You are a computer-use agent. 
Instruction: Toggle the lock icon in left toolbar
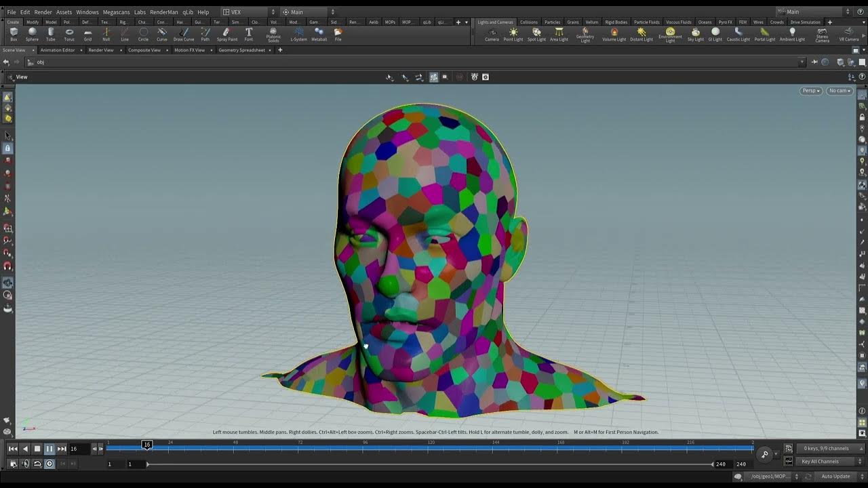(7, 148)
